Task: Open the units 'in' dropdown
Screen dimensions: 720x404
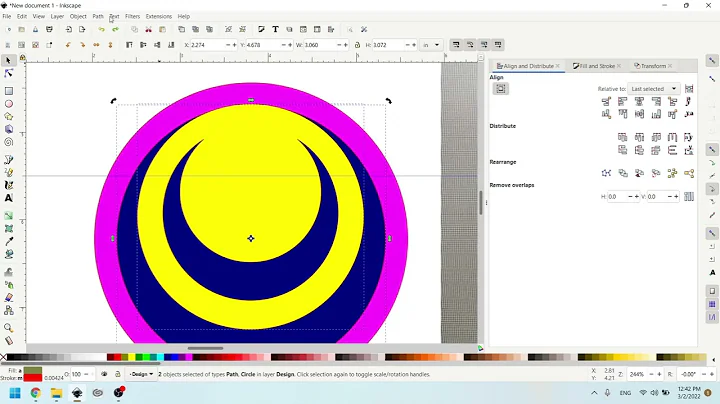Action: coord(431,45)
